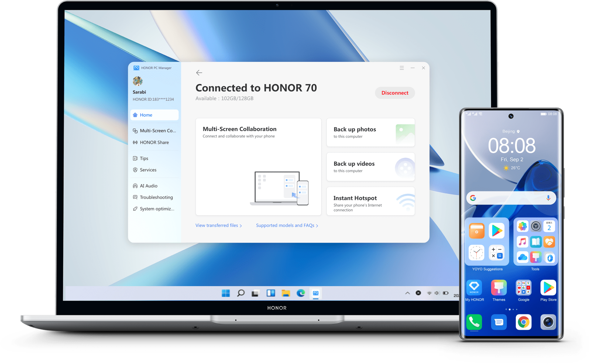
Task: Open AI Audio settings
Action: (149, 186)
